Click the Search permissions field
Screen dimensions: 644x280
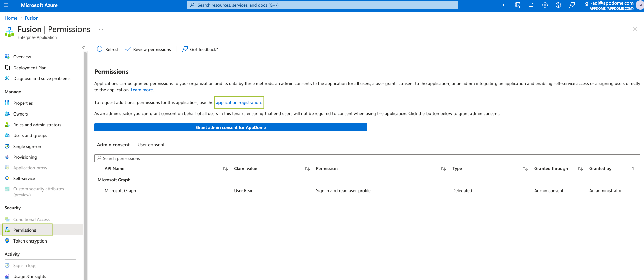click(x=367, y=158)
